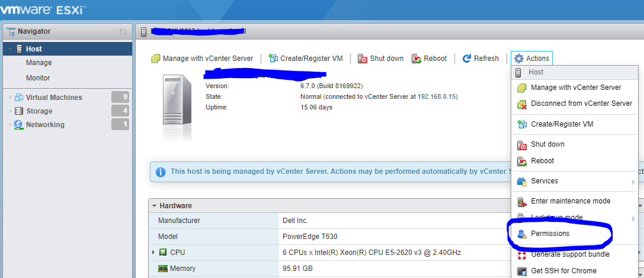Click the Refresh toolbar icon
Screen dimensions: 644x278
tap(467, 59)
